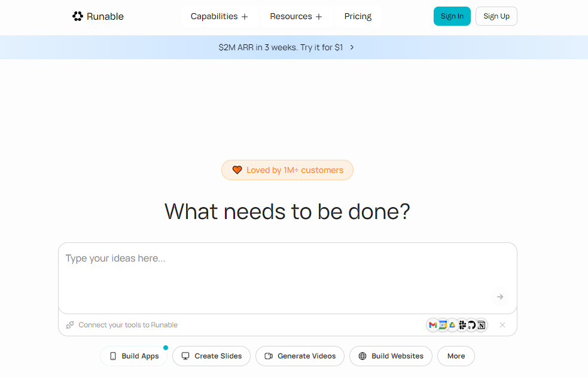Click the Sign In button

452,16
